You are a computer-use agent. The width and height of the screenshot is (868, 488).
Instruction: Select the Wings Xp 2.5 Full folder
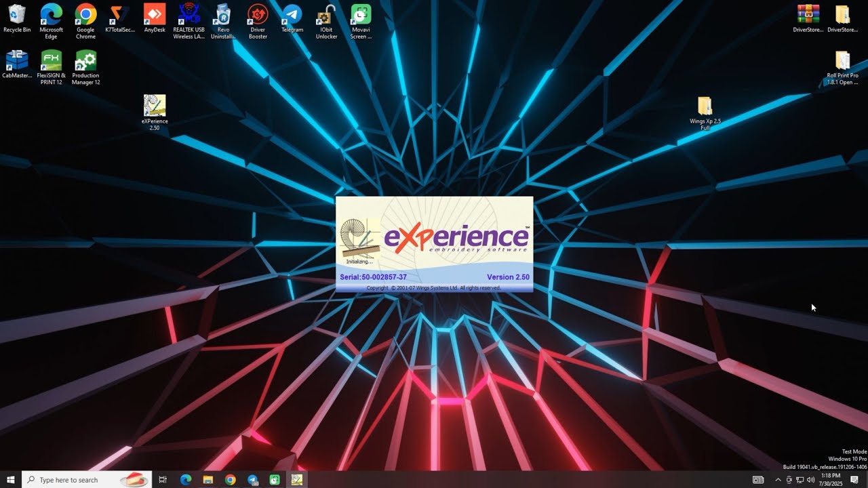(705, 113)
